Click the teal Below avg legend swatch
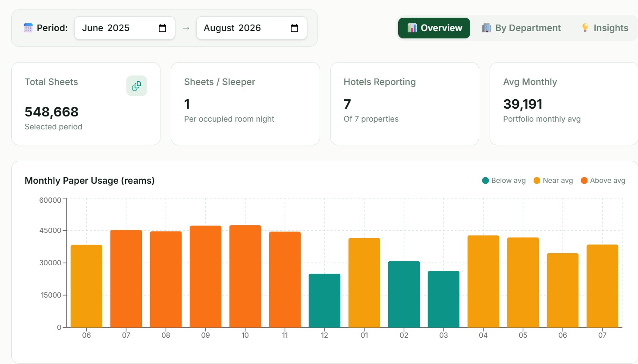 (485, 181)
